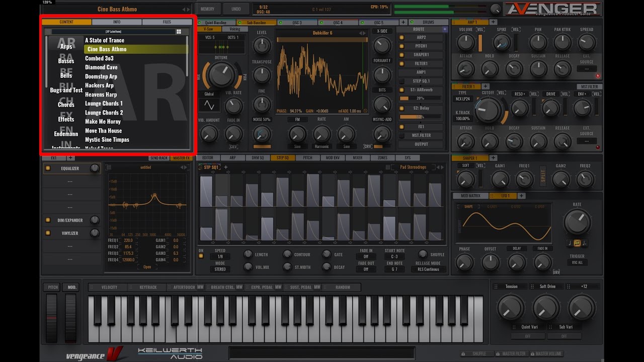Screen dimensions: 644x362
Task: Click the sine waveform vibrato shape icon
Action: click(208, 105)
